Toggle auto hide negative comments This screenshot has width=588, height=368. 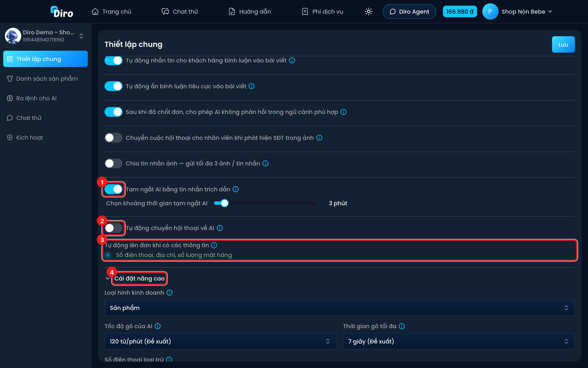coord(114,86)
